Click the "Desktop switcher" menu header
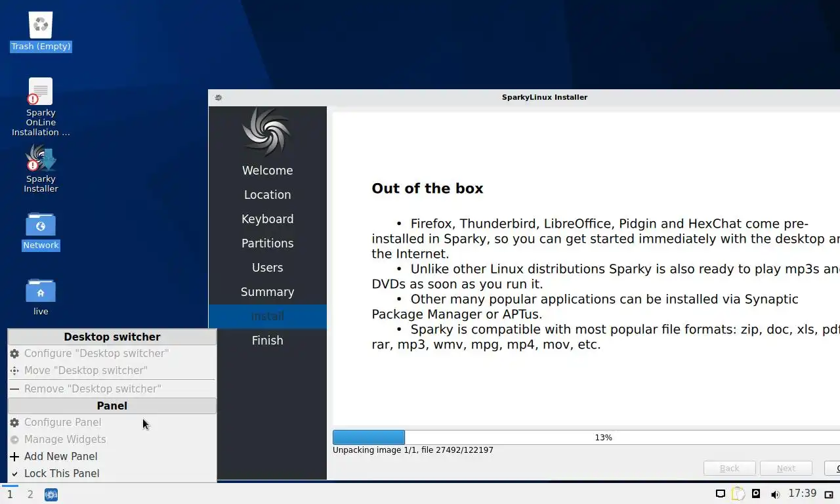 112,337
